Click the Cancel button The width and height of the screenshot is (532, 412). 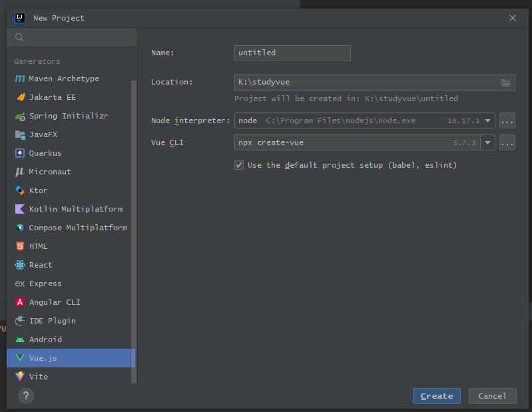click(492, 396)
